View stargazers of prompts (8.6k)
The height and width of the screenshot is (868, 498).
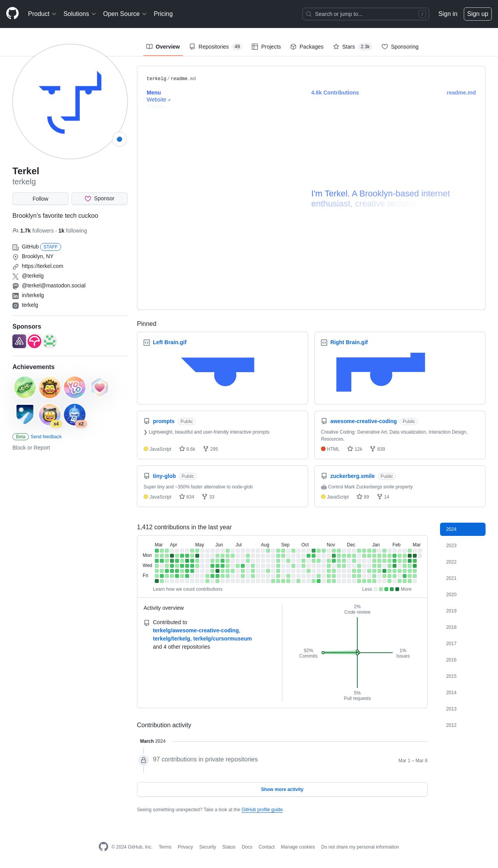pos(187,449)
